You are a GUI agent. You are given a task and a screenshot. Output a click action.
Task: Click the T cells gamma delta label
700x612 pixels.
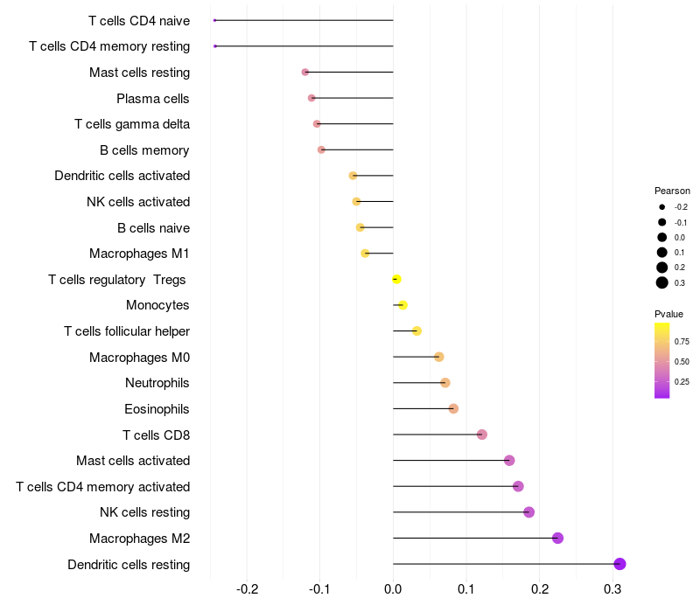point(132,124)
